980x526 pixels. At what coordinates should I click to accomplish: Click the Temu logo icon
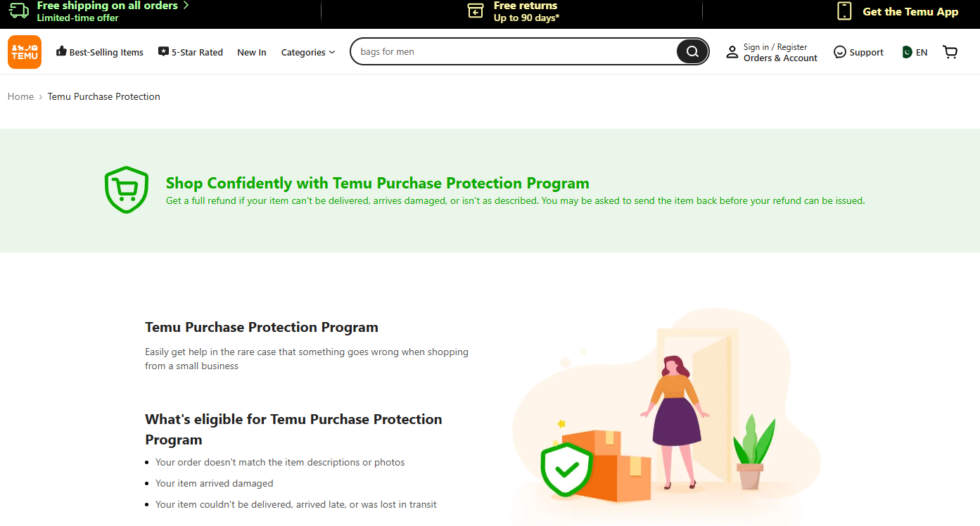(25, 52)
